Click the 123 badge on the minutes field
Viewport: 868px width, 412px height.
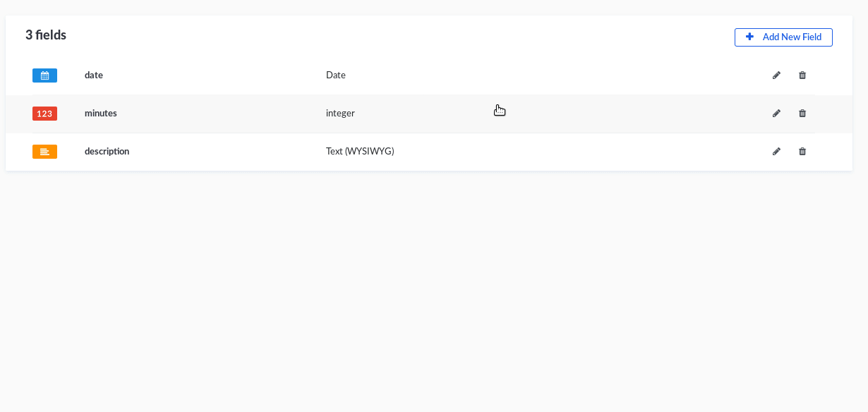pos(44,113)
